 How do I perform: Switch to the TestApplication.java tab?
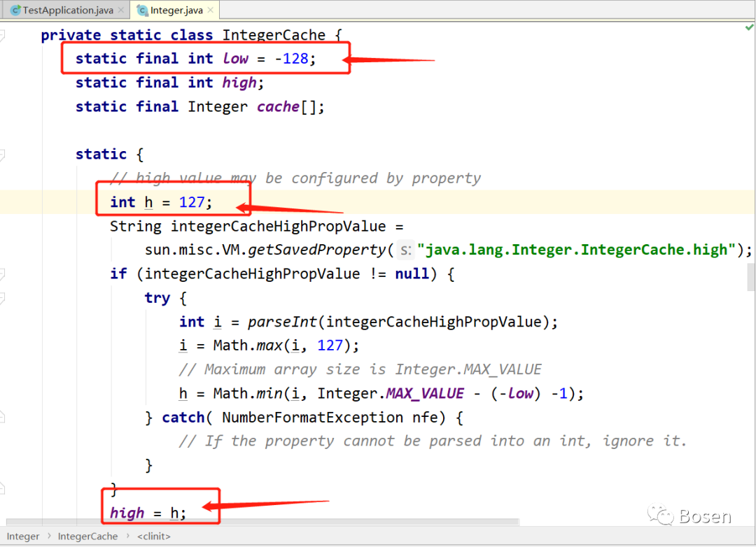[67, 10]
